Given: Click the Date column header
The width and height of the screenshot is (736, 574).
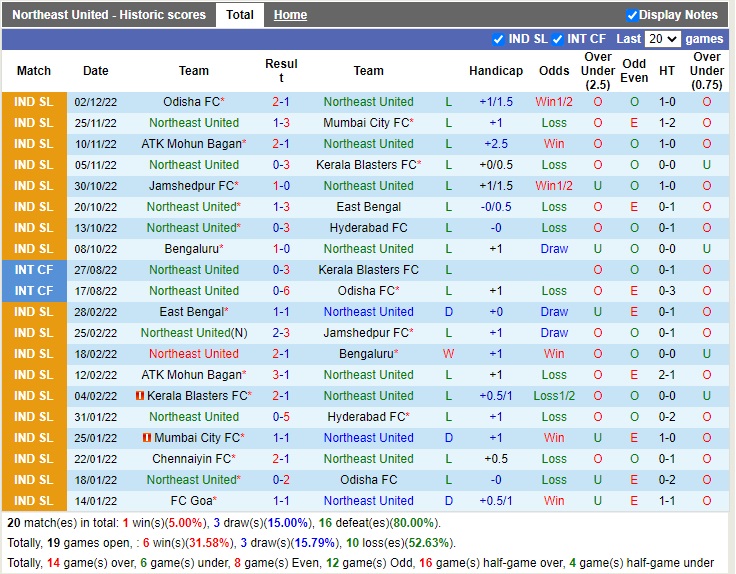Looking at the screenshot, I should (96, 71).
